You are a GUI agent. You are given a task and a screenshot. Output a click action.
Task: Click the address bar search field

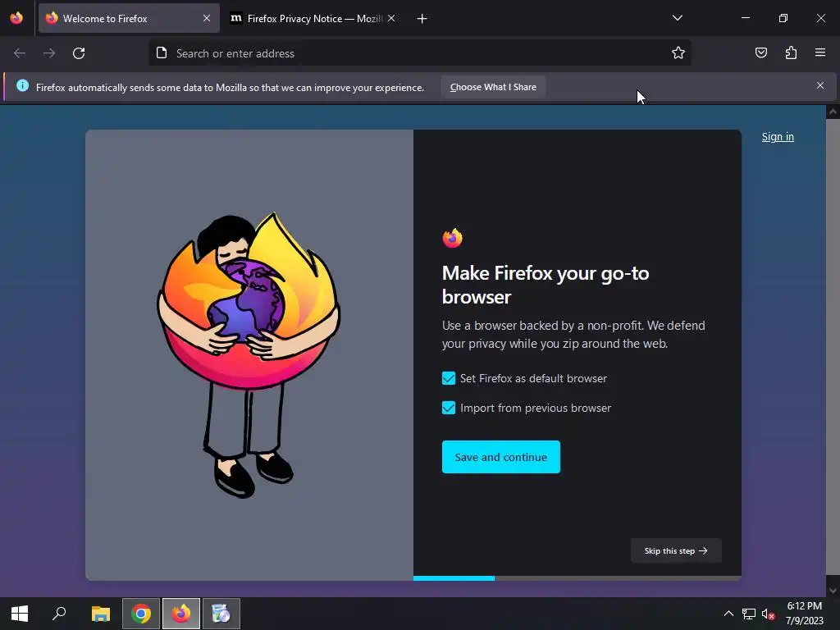pyautogui.click(x=420, y=53)
